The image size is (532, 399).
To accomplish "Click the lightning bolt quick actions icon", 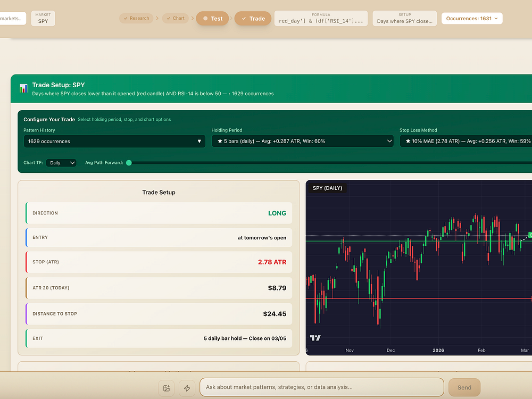I will tap(187, 388).
